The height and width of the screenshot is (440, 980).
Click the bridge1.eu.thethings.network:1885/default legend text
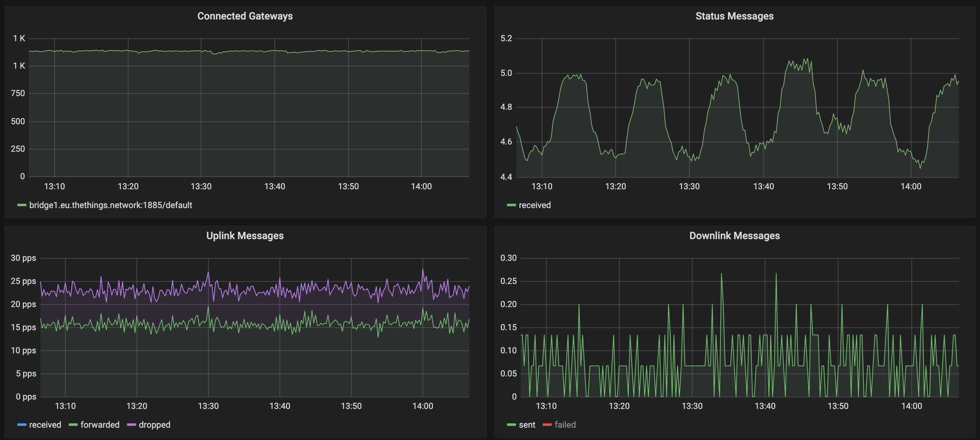pyautogui.click(x=111, y=204)
